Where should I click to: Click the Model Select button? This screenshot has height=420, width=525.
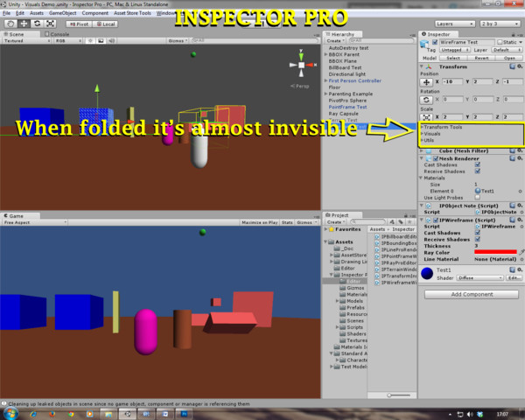pos(453,58)
